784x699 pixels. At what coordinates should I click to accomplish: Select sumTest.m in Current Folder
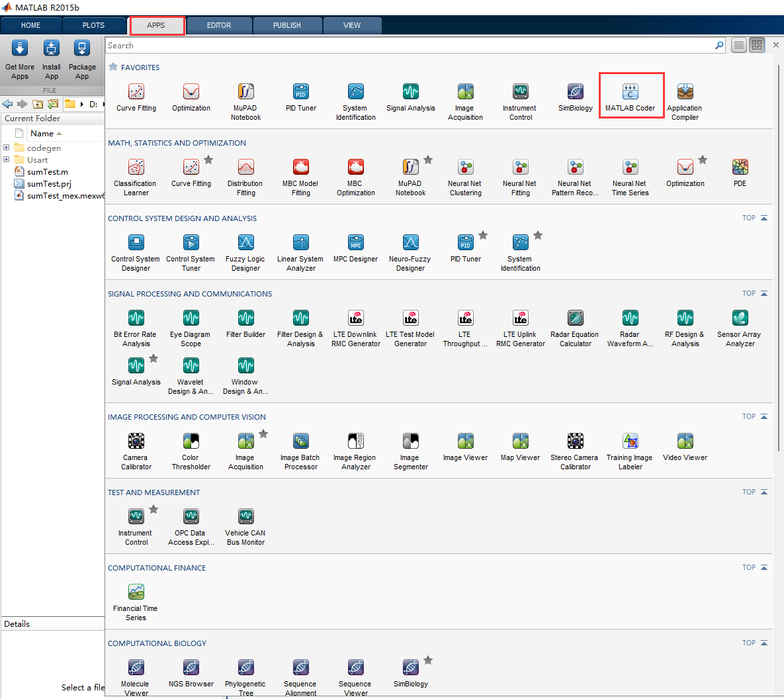pyautogui.click(x=48, y=171)
